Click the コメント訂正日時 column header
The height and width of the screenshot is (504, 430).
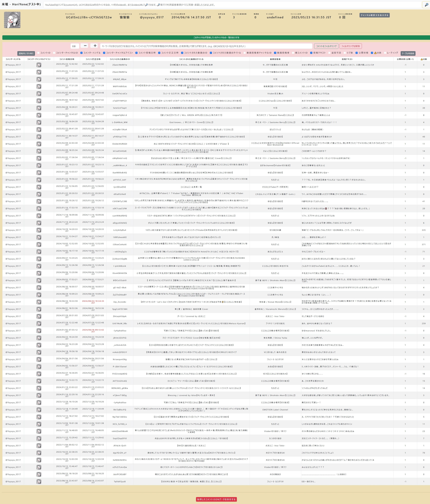(93, 59)
